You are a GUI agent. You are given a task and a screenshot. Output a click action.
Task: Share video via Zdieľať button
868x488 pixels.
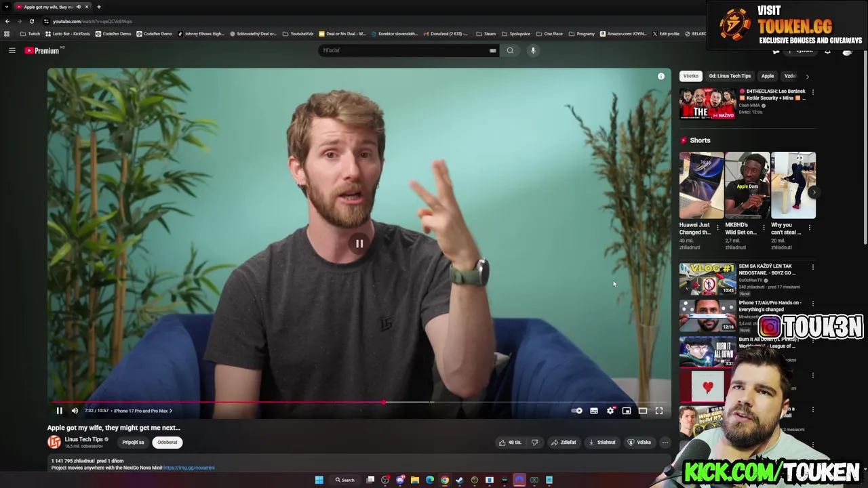564,443
